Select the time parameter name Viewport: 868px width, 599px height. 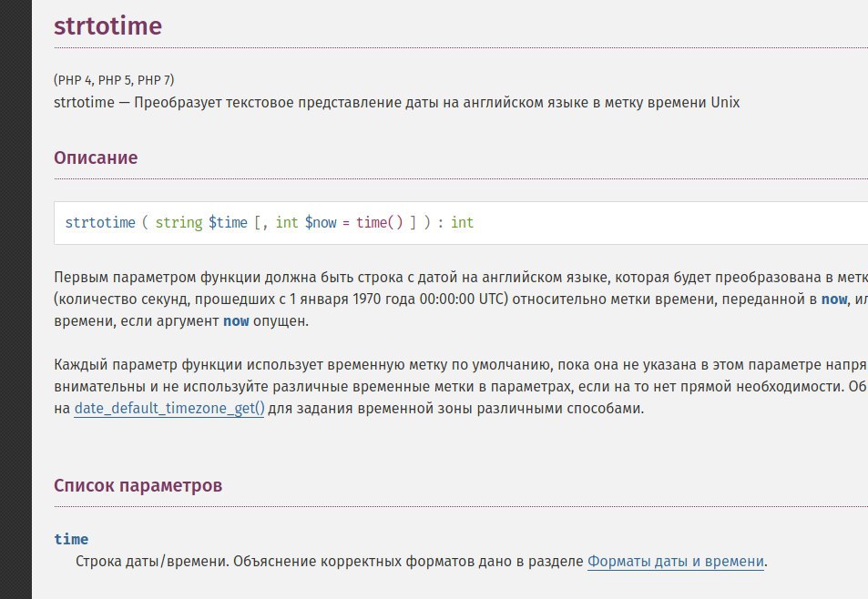(71, 539)
